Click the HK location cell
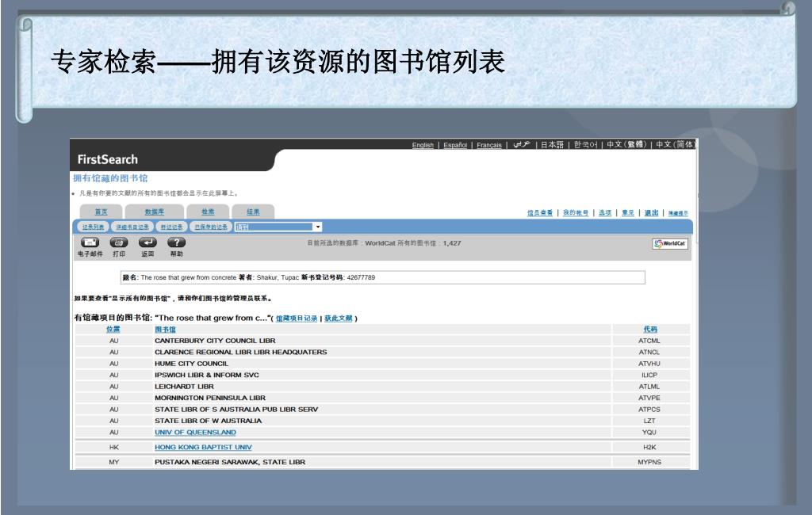The width and height of the screenshot is (812, 515). click(114, 447)
